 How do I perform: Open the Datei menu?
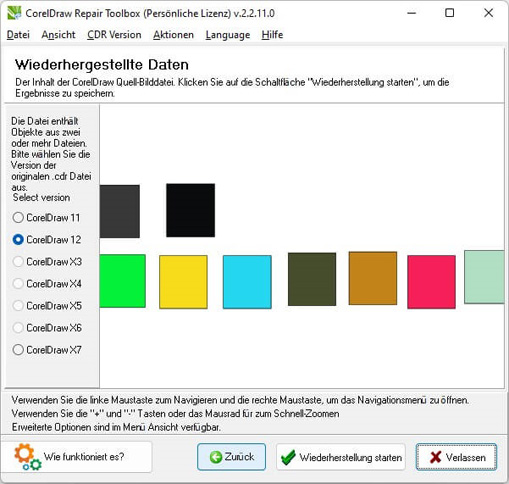[x=18, y=35]
